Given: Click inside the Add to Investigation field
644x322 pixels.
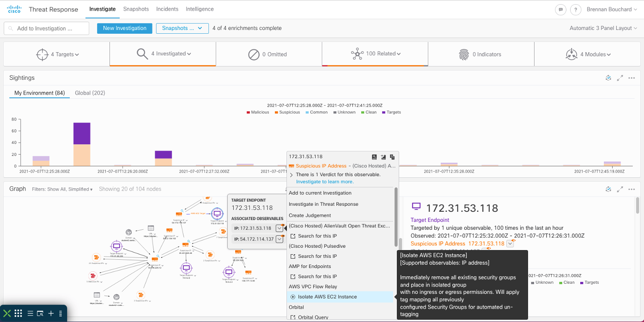Looking at the screenshot, I should (x=46, y=28).
